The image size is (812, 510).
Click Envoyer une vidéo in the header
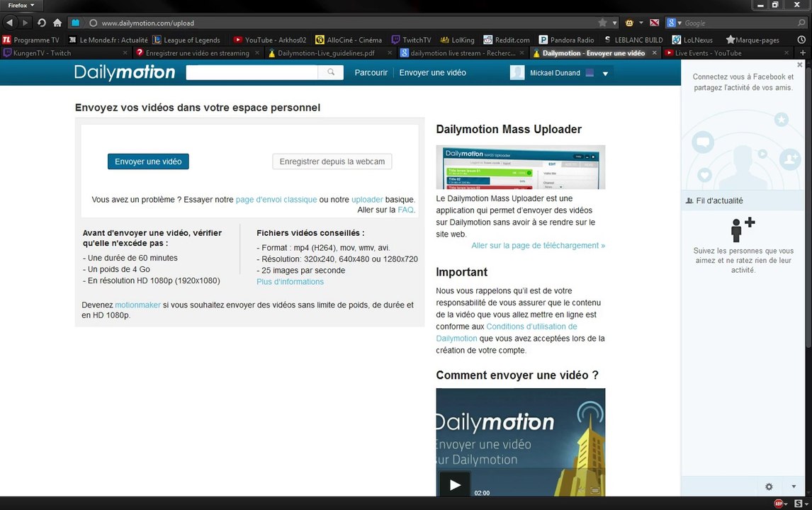pyautogui.click(x=432, y=72)
